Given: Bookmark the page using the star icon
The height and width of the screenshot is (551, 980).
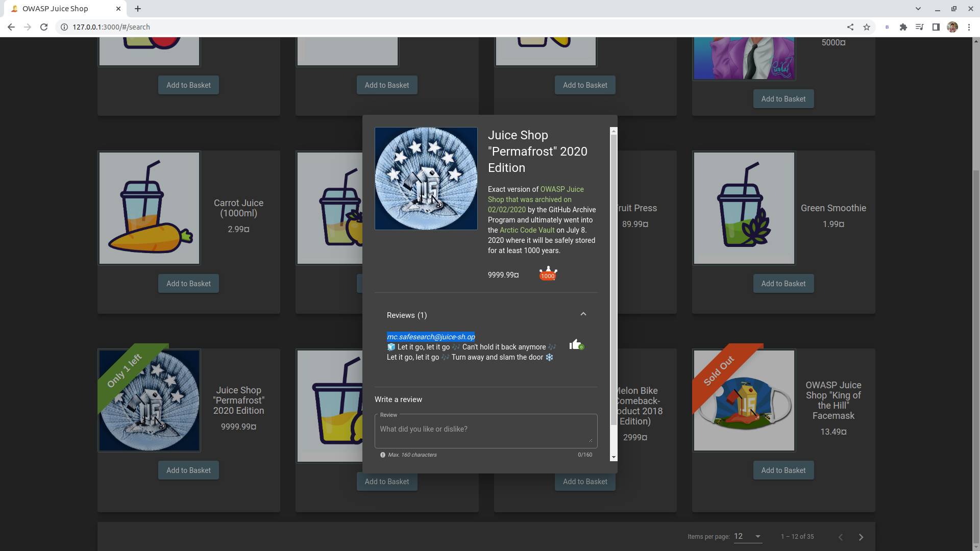Looking at the screenshot, I should point(867,27).
